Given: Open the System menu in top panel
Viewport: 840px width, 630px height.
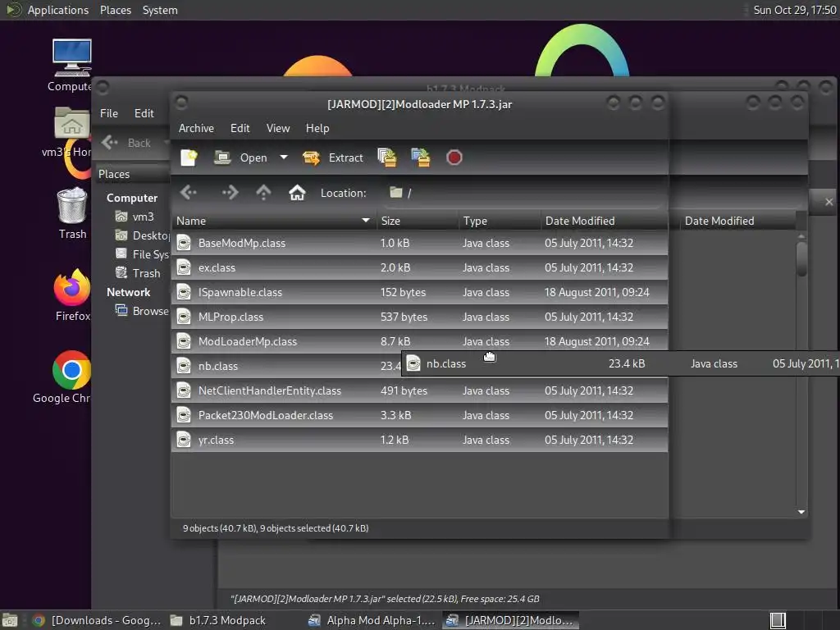Looking at the screenshot, I should [x=160, y=10].
